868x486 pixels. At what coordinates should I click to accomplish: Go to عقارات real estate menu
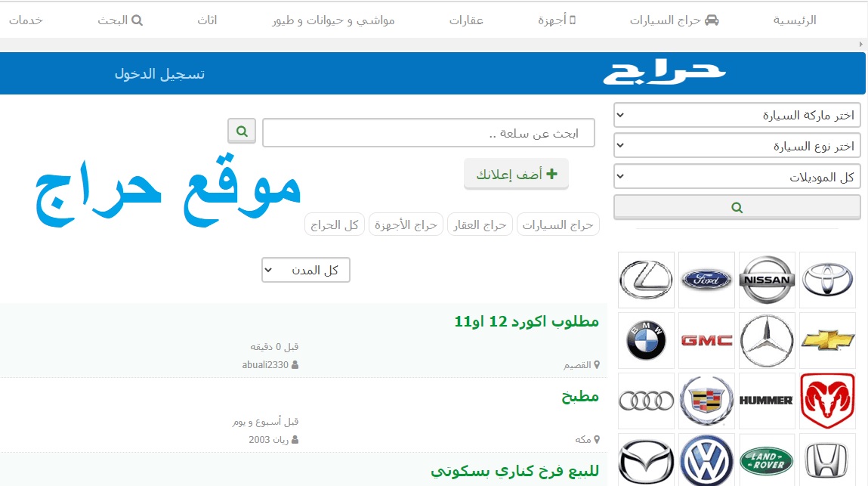click(x=466, y=20)
